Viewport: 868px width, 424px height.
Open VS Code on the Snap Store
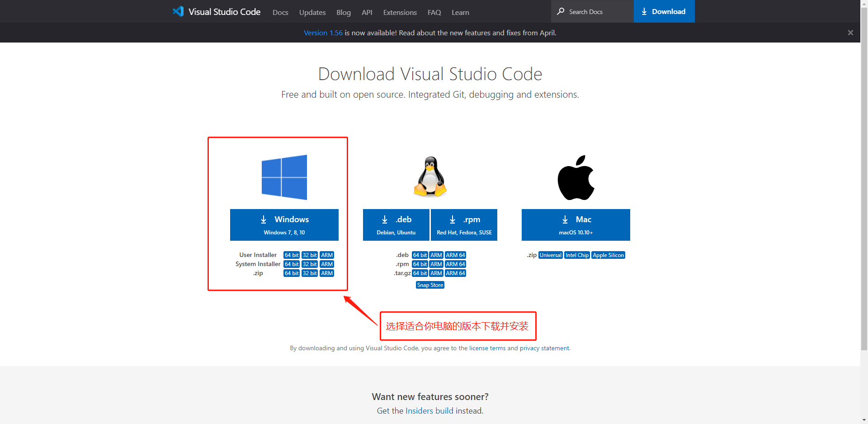429,285
